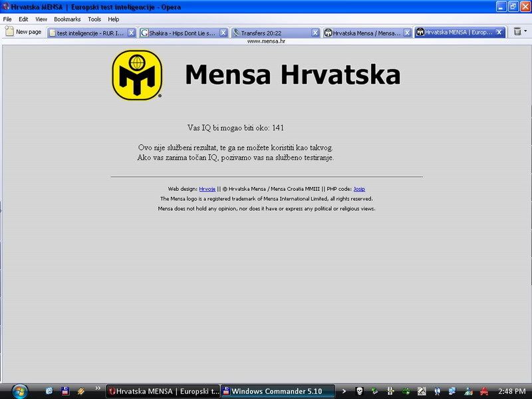Close the 'Hrvatska Mensa / Mensa...' tab
The image size is (532, 399).
(x=407, y=33)
